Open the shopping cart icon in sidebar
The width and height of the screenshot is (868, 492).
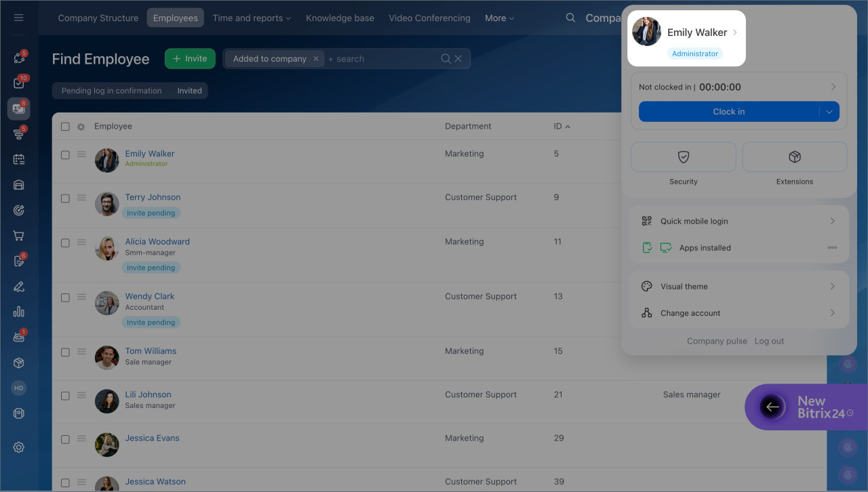(19, 236)
